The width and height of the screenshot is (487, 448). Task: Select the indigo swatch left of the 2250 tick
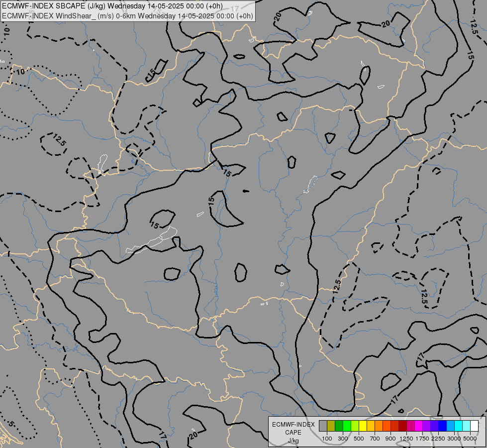[x=434, y=426]
